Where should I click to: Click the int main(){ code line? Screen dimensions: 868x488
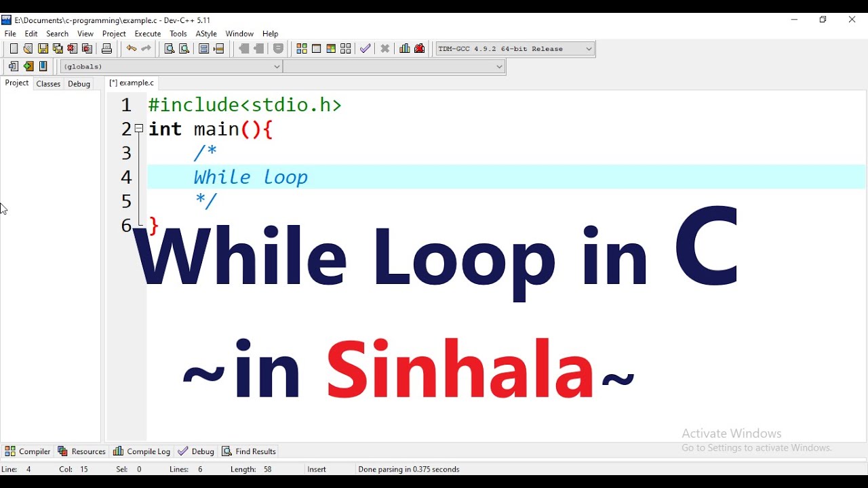[x=210, y=129]
